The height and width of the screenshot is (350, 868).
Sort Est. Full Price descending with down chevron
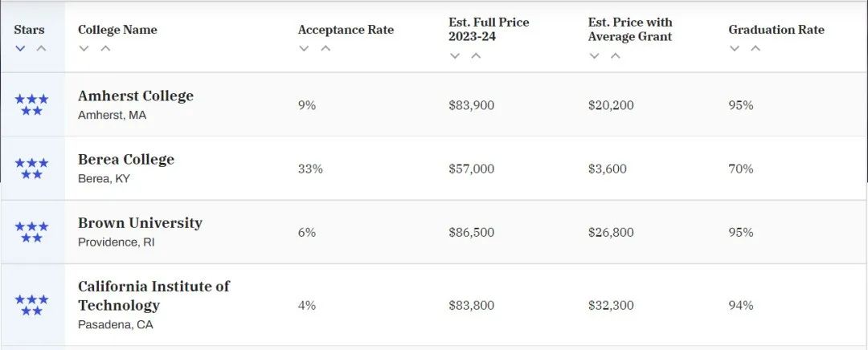tap(454, 56)
